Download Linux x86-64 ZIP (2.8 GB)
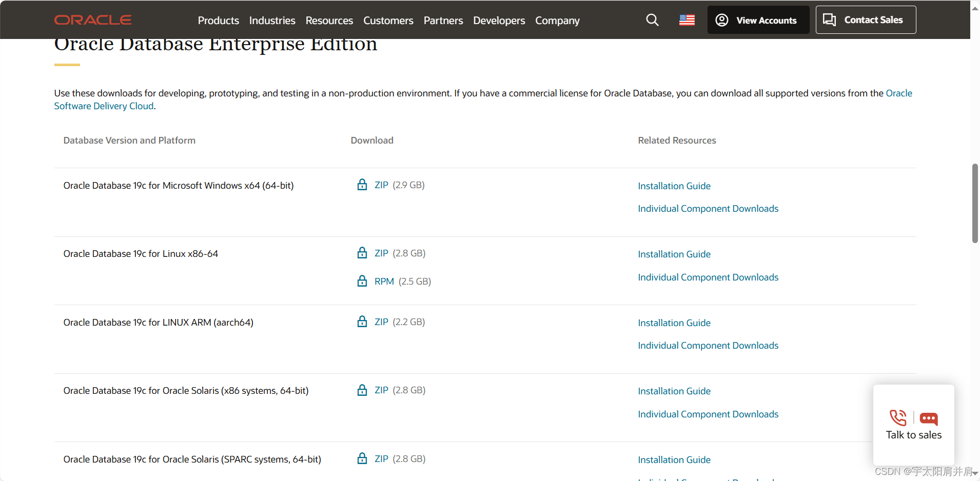This screenshot has height=481, width=980. point(381,253)
